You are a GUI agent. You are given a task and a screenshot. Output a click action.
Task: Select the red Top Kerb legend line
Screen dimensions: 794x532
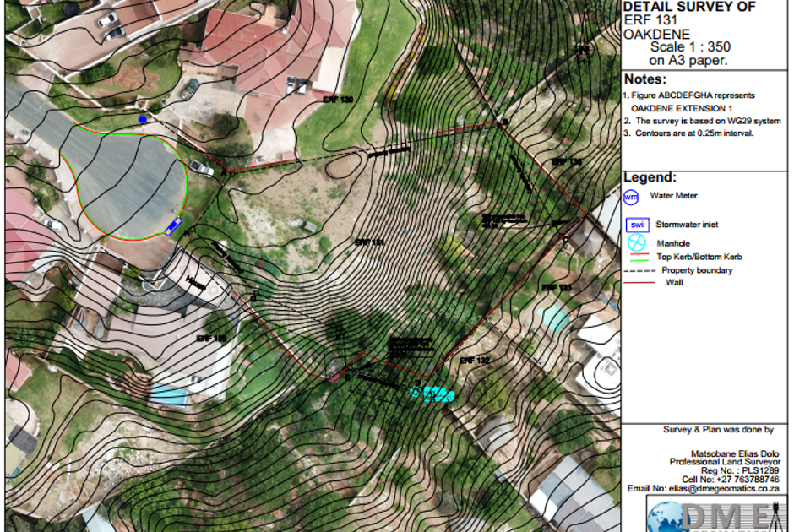click(639, 255)
